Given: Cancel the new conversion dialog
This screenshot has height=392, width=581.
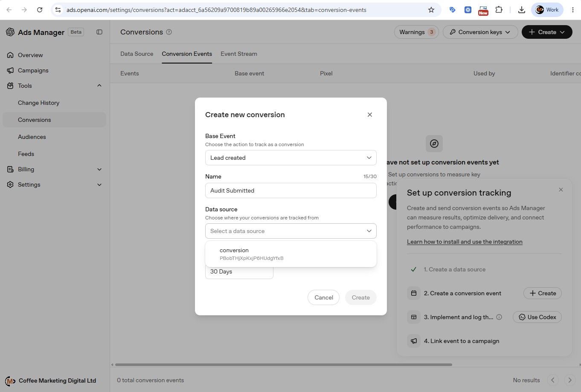Looking at the screenshot, I should (323, 297).
